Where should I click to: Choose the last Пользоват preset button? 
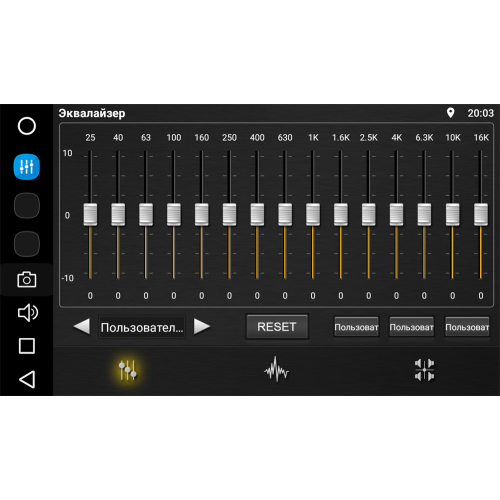click(467, 327)
